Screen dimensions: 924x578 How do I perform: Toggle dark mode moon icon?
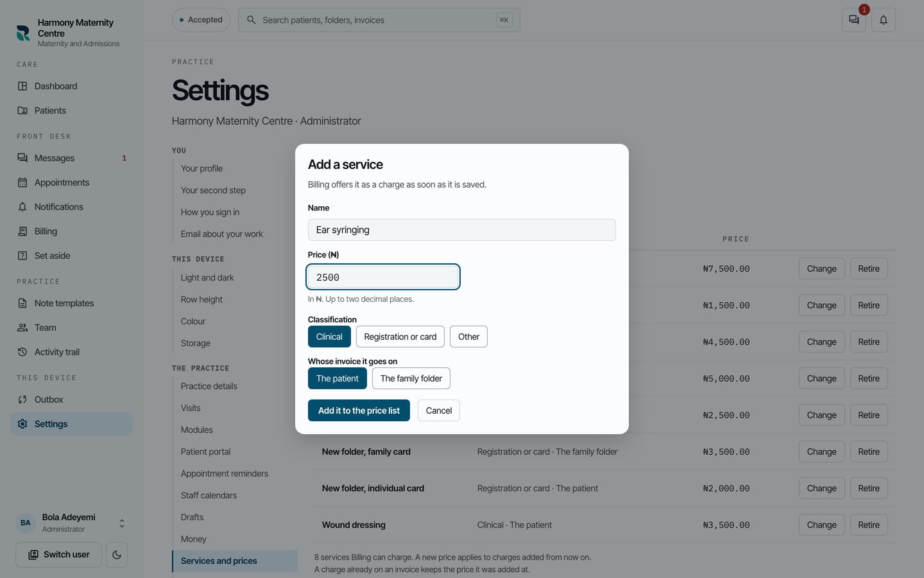[x=117, y=555]
